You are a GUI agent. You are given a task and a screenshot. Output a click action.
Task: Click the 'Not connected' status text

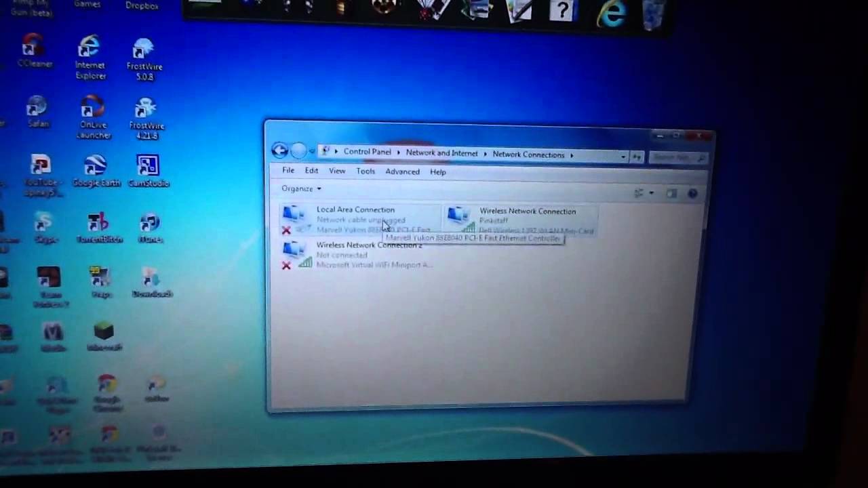click(342, 255)
